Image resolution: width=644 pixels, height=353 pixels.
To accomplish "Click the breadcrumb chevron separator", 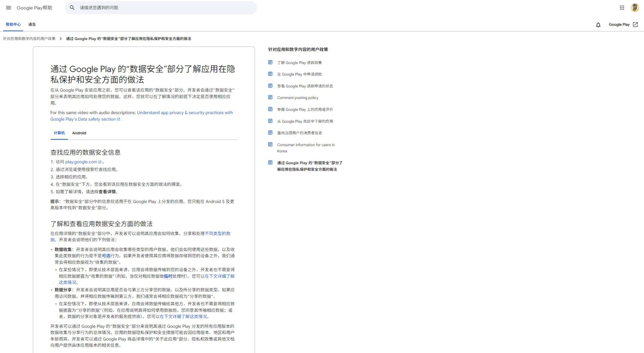I will coord(61,39).
